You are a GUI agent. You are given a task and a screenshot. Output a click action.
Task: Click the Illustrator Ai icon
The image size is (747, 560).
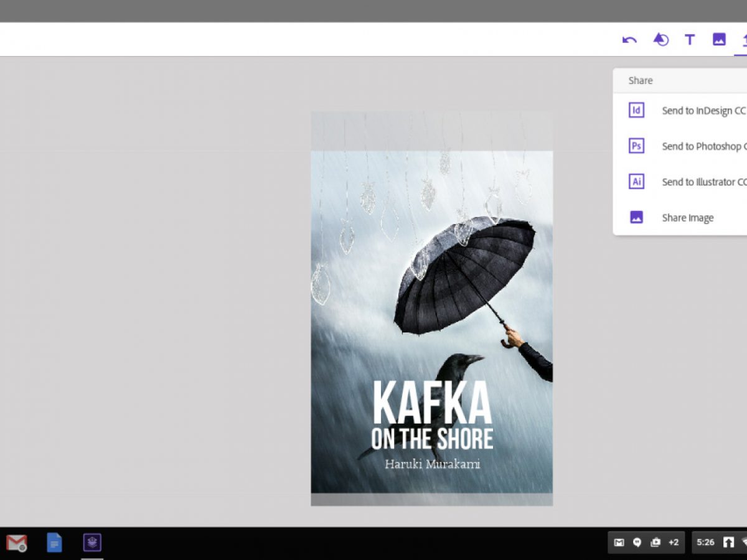(x=636, y=182)
